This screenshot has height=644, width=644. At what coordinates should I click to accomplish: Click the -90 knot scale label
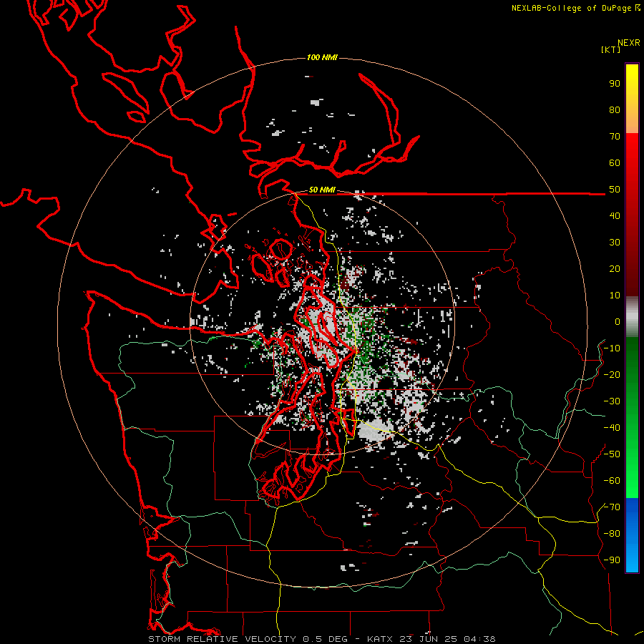pos(612,560)
